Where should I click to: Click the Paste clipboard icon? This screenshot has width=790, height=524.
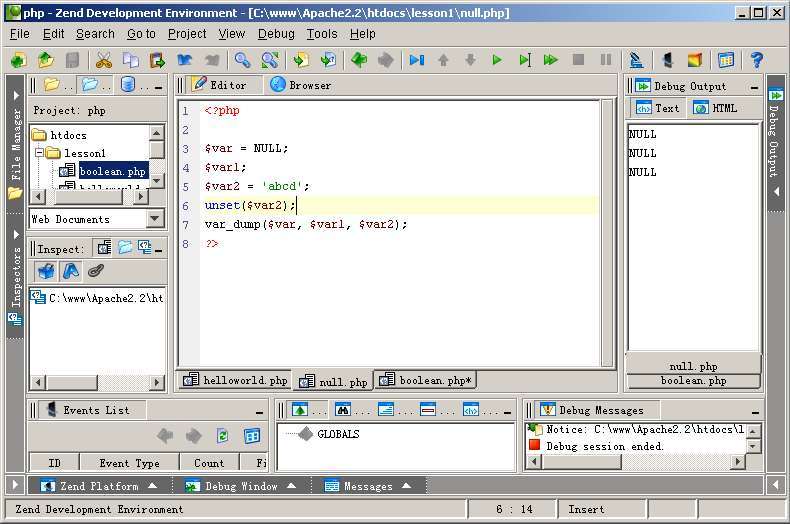[x=158, y=60]
